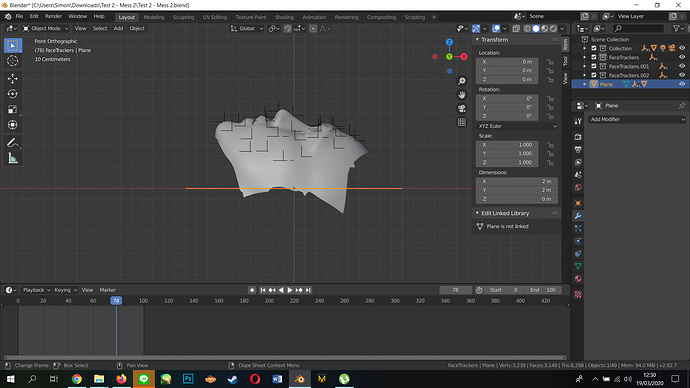Open the World properties tab icon
The image size is (690, 388).
pyautogui.click(x=578, y=187)
